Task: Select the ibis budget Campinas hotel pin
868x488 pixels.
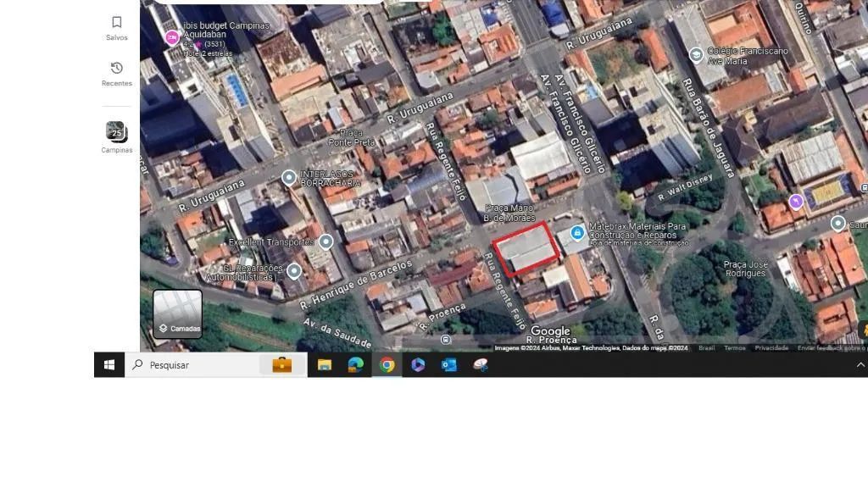Action: (172, 37)
